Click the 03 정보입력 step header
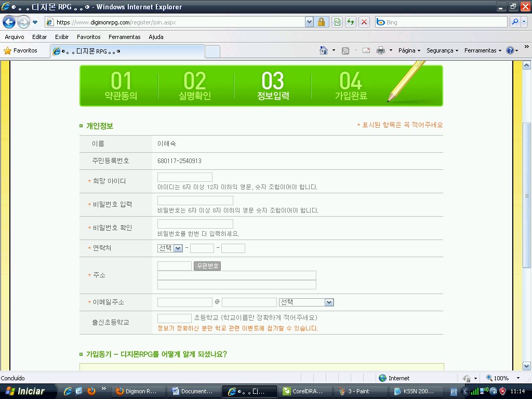Viewport: 532px width, 399px height. point(273,86)
